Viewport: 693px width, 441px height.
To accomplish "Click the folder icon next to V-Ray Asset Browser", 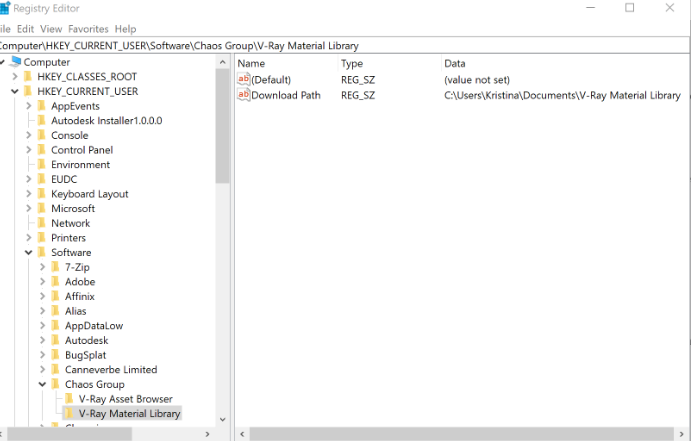I will coord(69,399).
